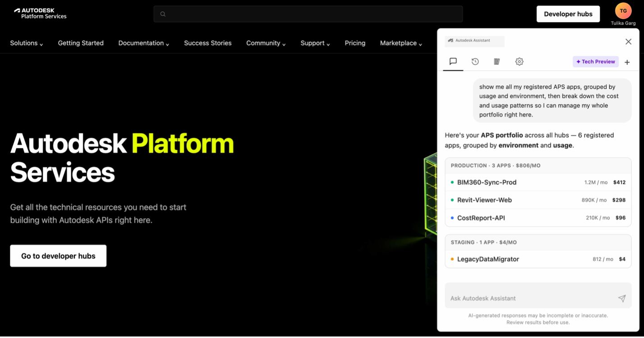The height and width of the screenshot is (338, 644).
Task: Expand the Support dropdown menu
Action: [x=315, y=43]
